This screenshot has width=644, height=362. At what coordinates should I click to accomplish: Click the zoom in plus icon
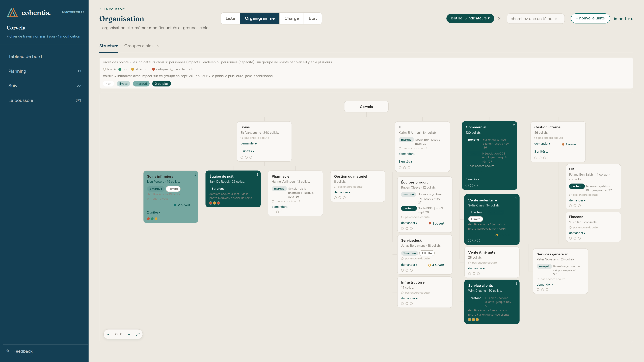[x=129, y=334]
